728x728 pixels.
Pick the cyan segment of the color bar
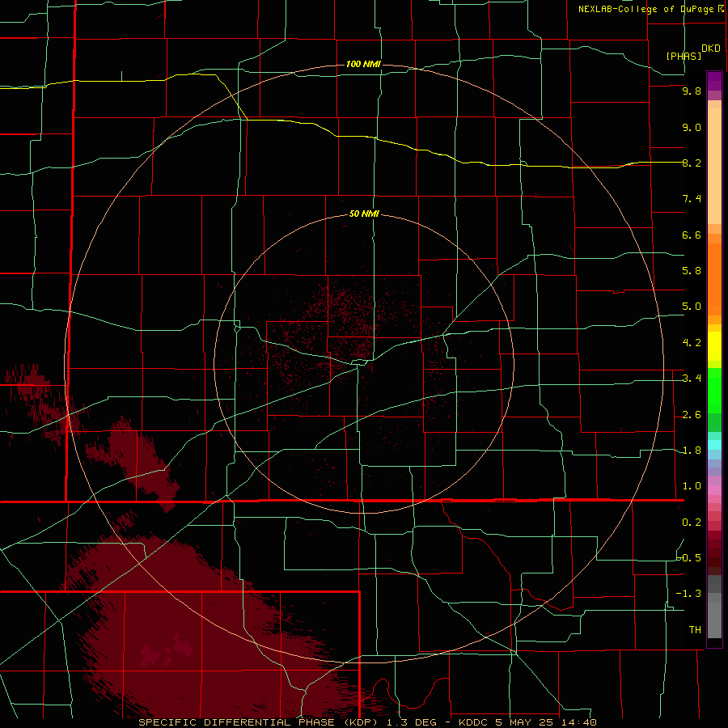[714, 445]
